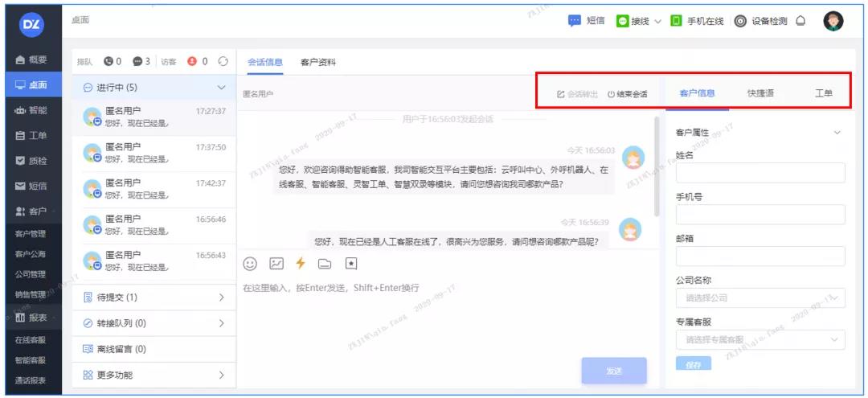Open the emoji picker in chat toolbar
Screen dimensions: 868x398
(x=250, y=263)
